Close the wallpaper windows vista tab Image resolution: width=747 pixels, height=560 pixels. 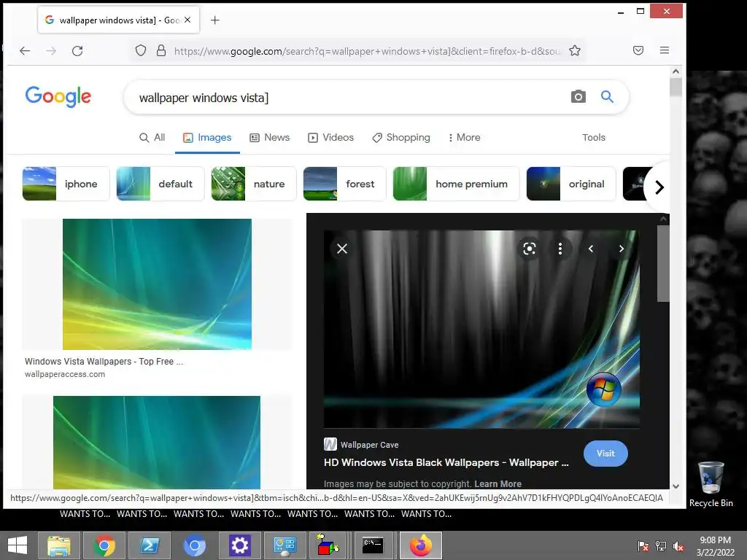point(187,20)
